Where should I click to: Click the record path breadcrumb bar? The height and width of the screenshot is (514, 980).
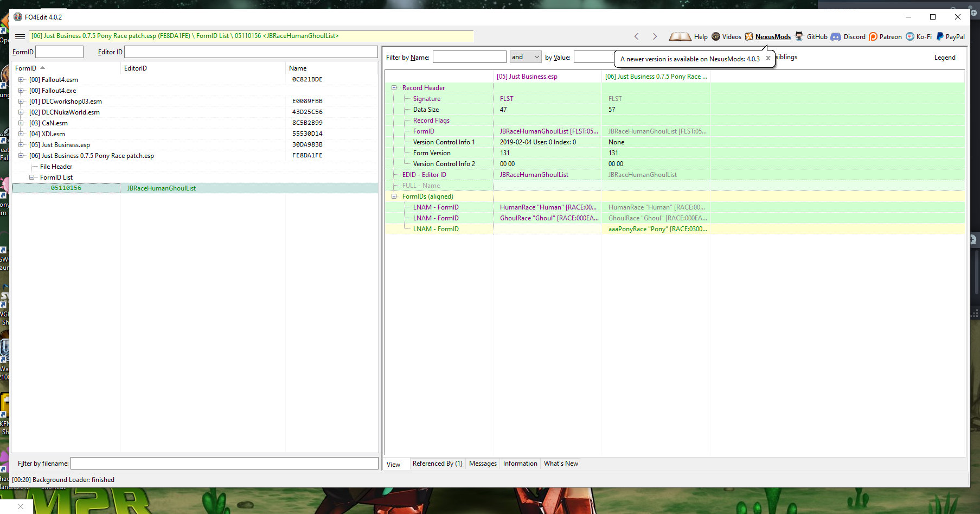[251, 36]
